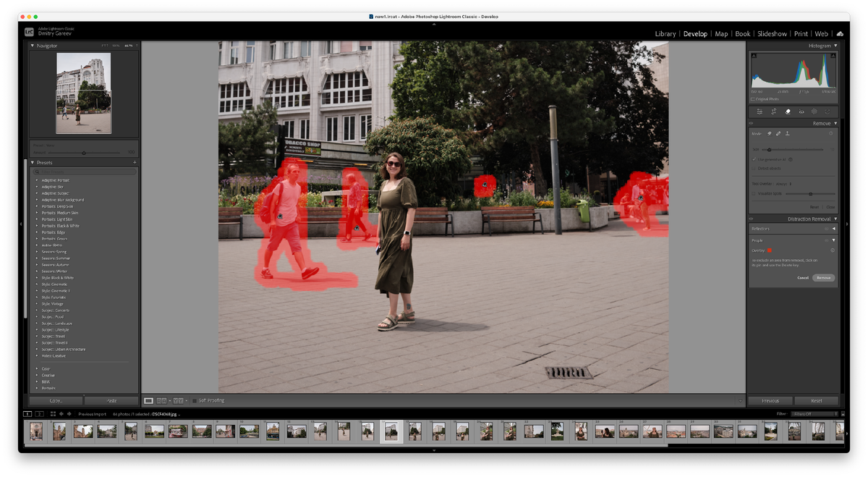Image resolution: width=868 pixels, height=477 pixels.
Task: Open the Tool Overlay Always dropdown
Action: (x=783, y=184)
